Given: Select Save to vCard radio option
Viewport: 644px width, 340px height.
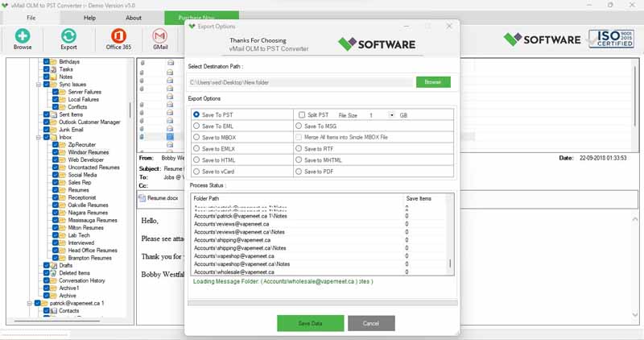Looking at the screenshot, I should tap(196, 171).
